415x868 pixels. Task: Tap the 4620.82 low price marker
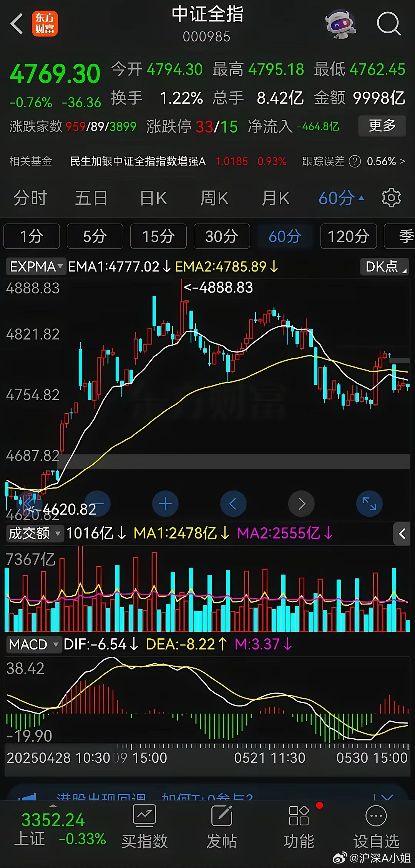coord(62,509)
